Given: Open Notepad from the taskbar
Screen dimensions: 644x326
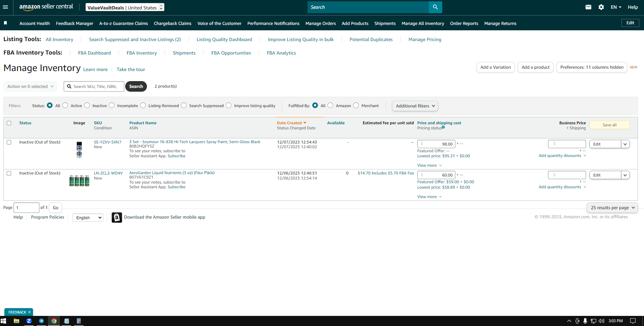Looking at the screenshot, I should pyautogui.click(x=66, y=321).
